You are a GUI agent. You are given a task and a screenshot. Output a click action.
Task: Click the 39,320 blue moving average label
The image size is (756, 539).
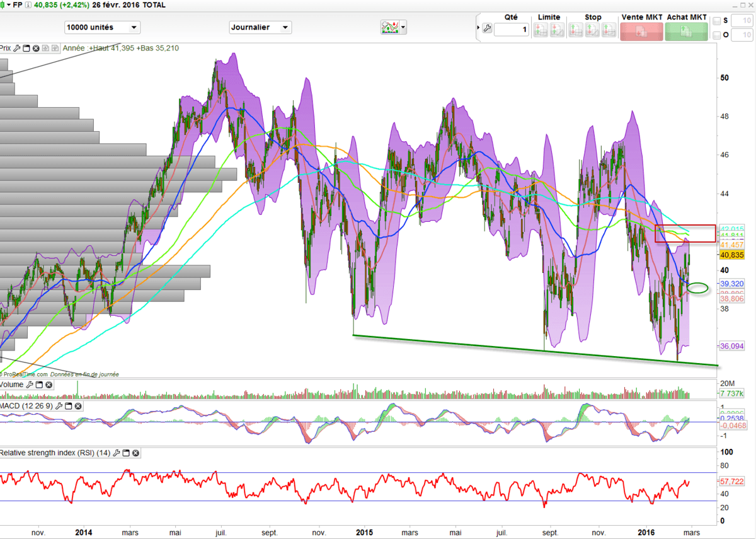733,284
